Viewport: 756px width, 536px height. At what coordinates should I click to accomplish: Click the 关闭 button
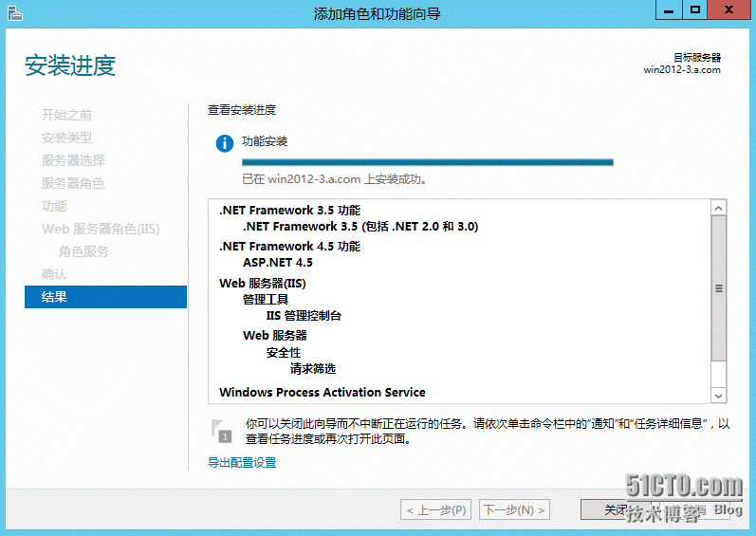point(616,509)
